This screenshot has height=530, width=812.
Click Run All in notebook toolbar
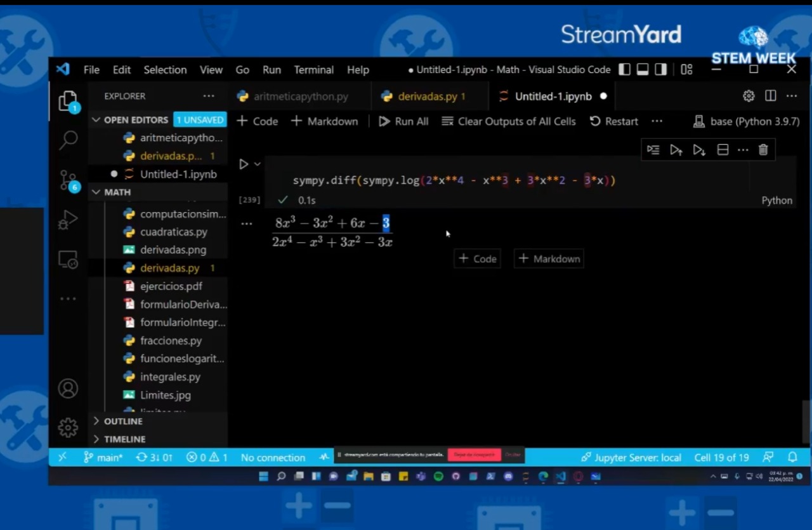tap(403, 121)
